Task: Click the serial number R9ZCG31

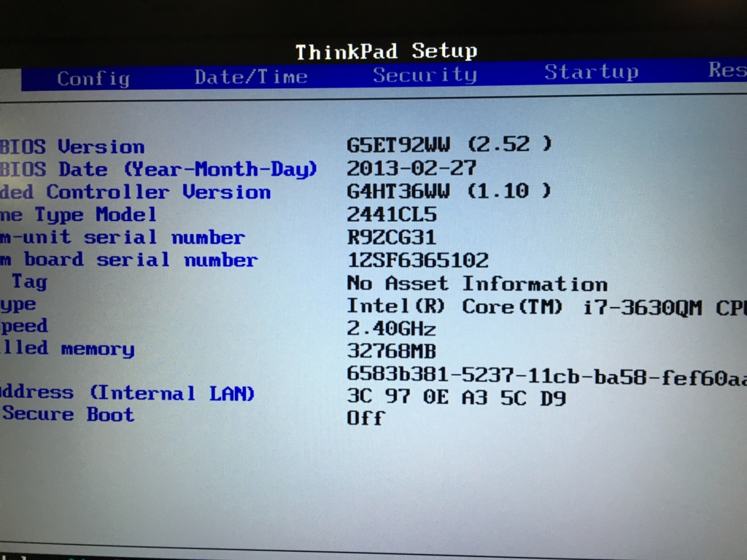Action: [x=391, y=237]
